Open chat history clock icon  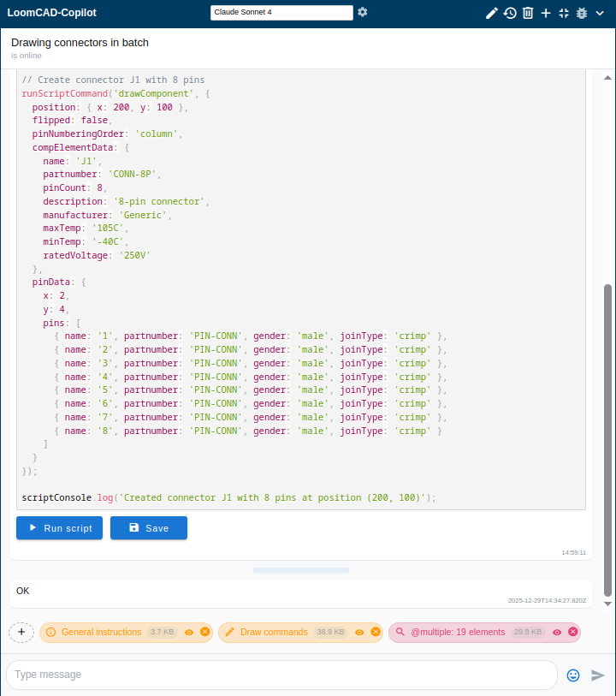510,13
